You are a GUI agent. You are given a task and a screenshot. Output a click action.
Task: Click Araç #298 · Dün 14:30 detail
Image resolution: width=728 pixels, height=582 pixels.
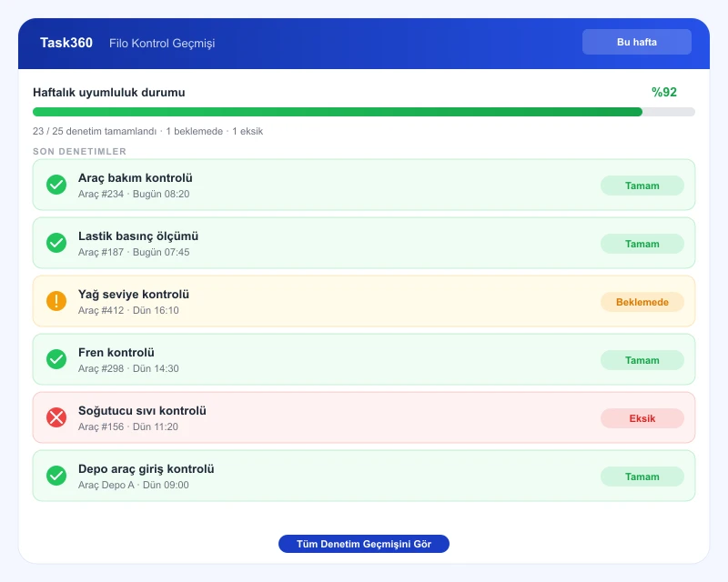point(128,368)
